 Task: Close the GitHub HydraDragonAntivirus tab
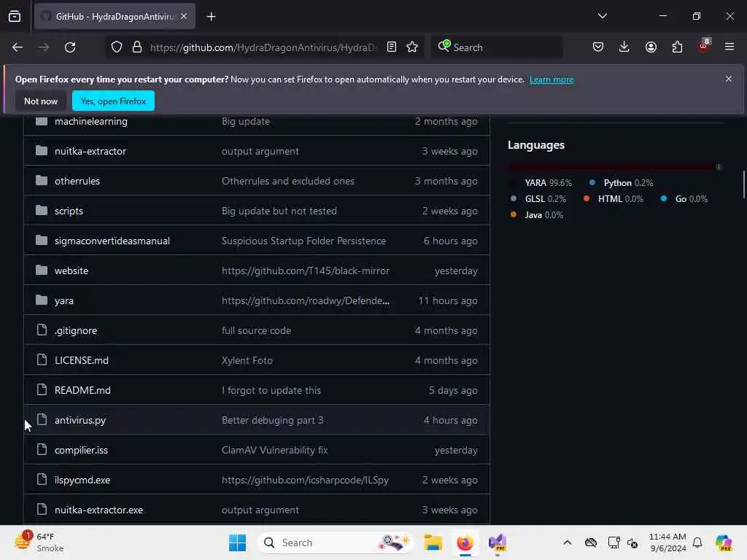click(184, 16)
